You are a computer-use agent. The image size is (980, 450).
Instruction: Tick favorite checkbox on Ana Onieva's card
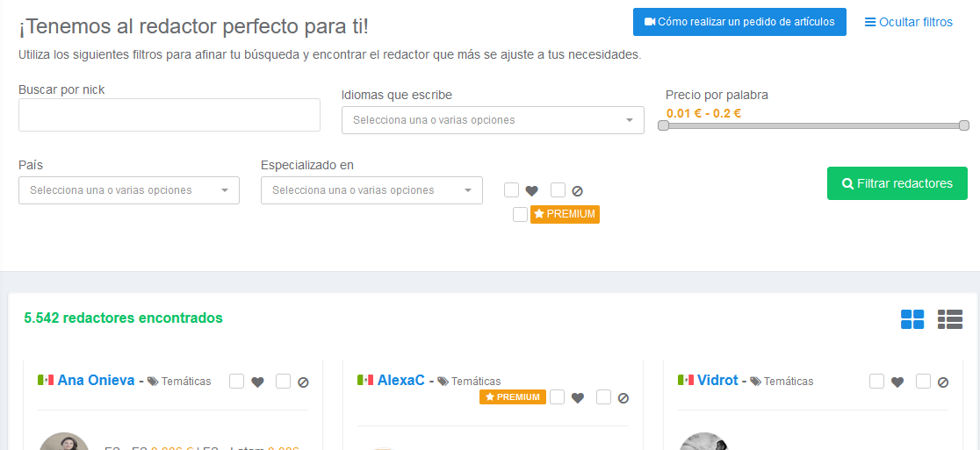pyautogui.click(x=236, y=381)
